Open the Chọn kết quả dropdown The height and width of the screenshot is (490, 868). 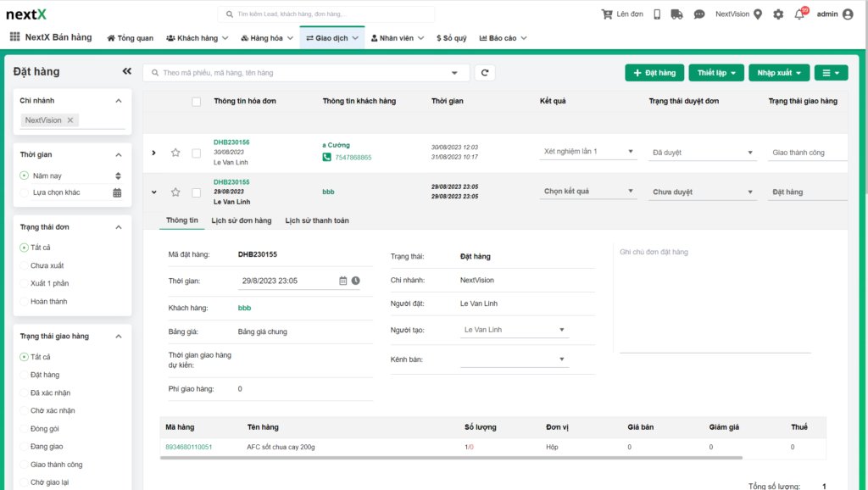588,192
